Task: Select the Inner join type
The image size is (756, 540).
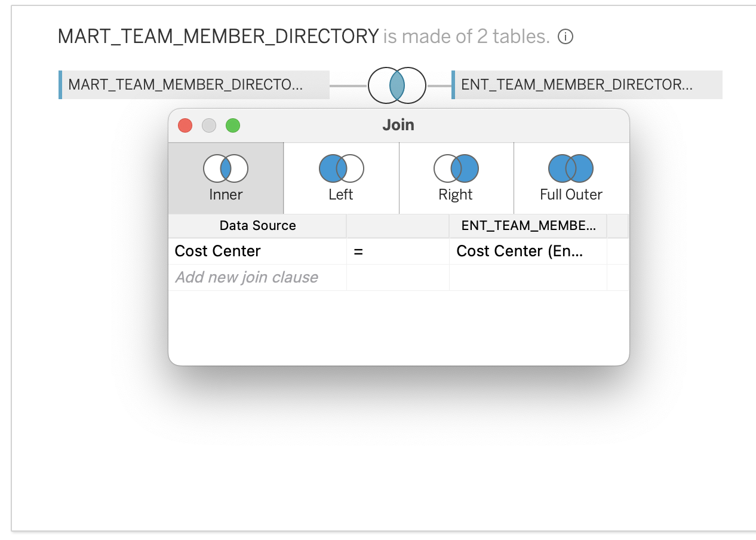Action: [226, 178]
